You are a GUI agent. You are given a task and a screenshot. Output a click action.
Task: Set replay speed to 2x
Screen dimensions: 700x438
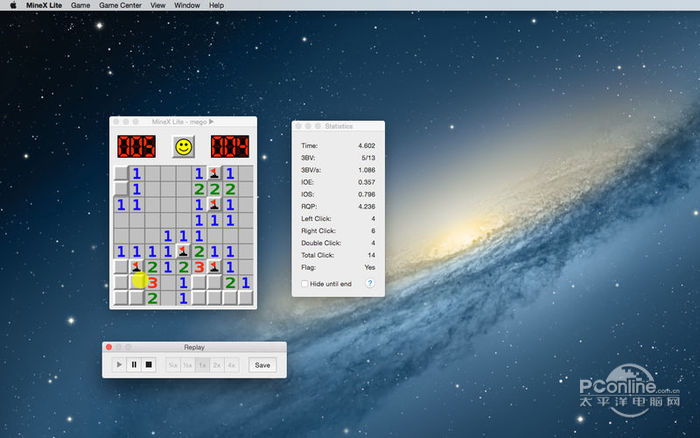tap(217, 365)
